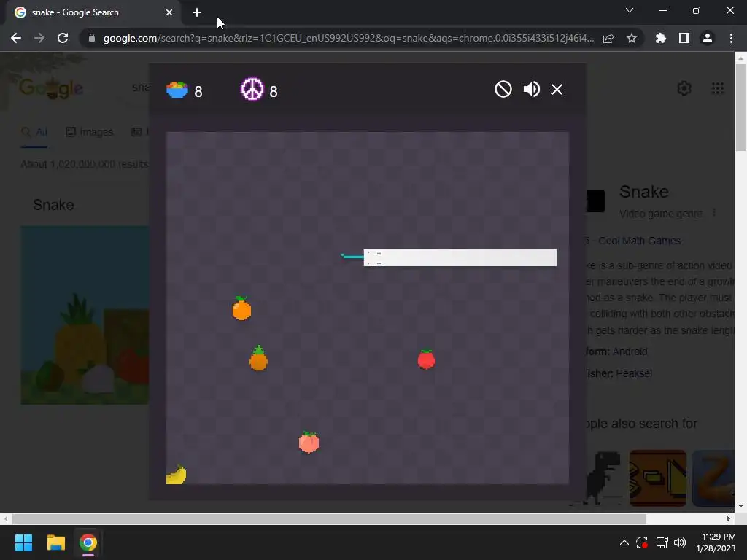Open the Google apps grid
The width and height of the screenshot is (747, 560).
(x=718, y=88)
